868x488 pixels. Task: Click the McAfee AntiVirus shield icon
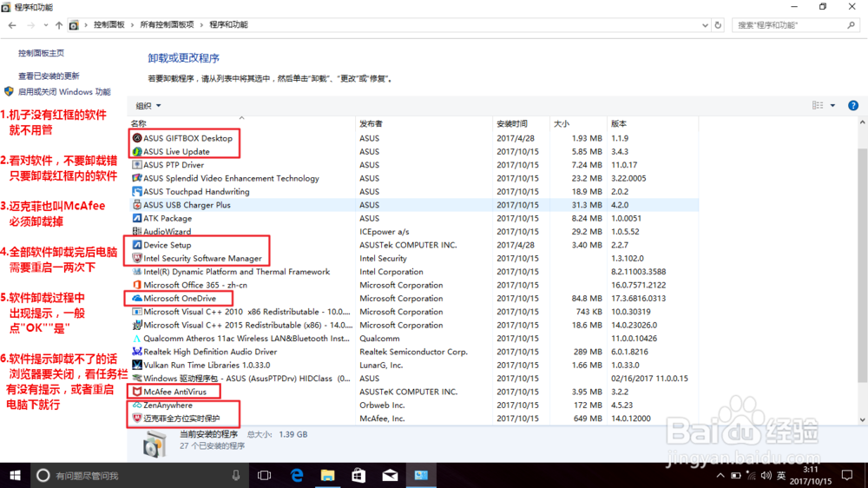point(137,392)
